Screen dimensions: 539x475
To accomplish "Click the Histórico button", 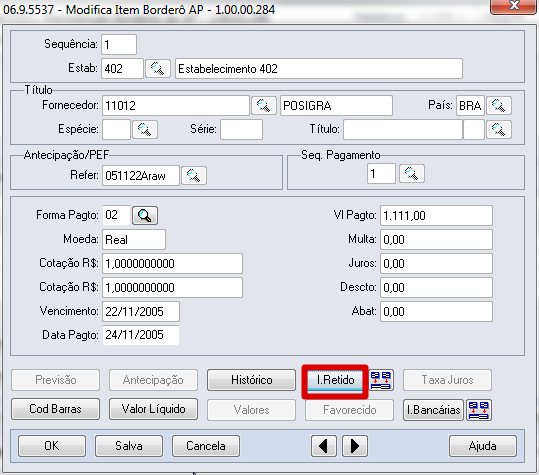I will pos(251,380).
